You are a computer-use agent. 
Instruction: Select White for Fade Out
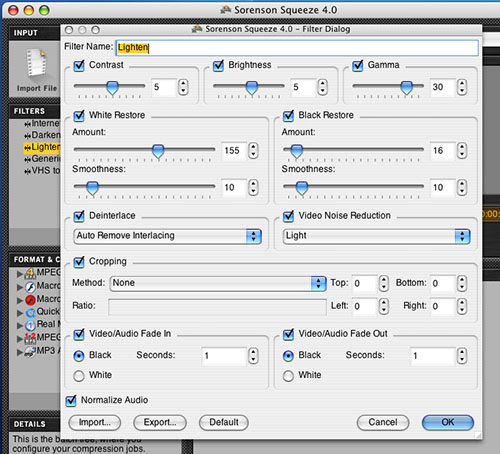(x=288, y=376)
